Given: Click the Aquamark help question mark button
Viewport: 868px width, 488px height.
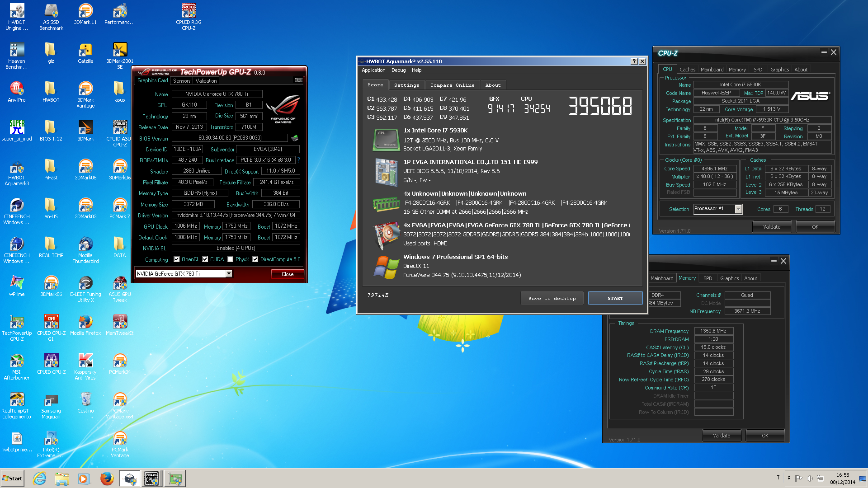Looking at the screenshot, I should click(634, 61).
